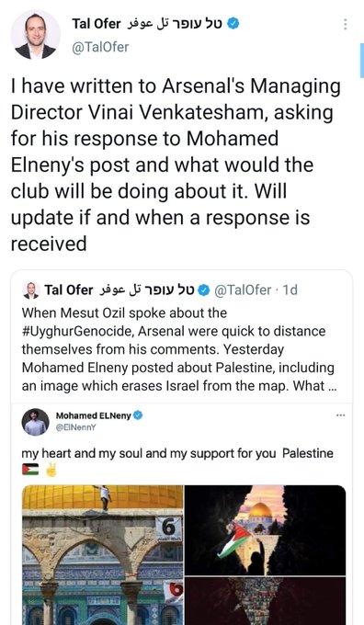Open the flag and golden dome silhouette image
The width and height of the screenshot is (364, 625).
click(265, 530)
